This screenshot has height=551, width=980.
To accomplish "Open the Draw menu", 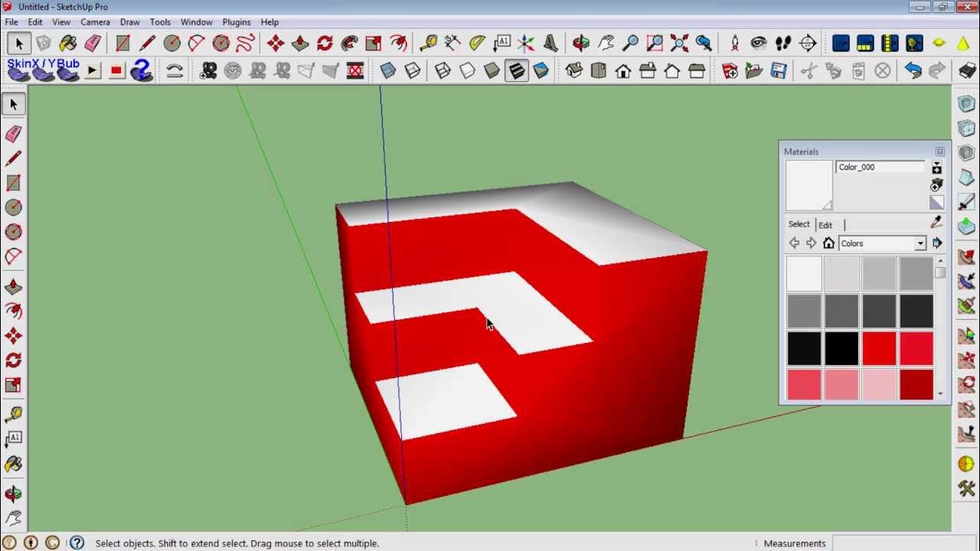I will (x=129, y=22).
